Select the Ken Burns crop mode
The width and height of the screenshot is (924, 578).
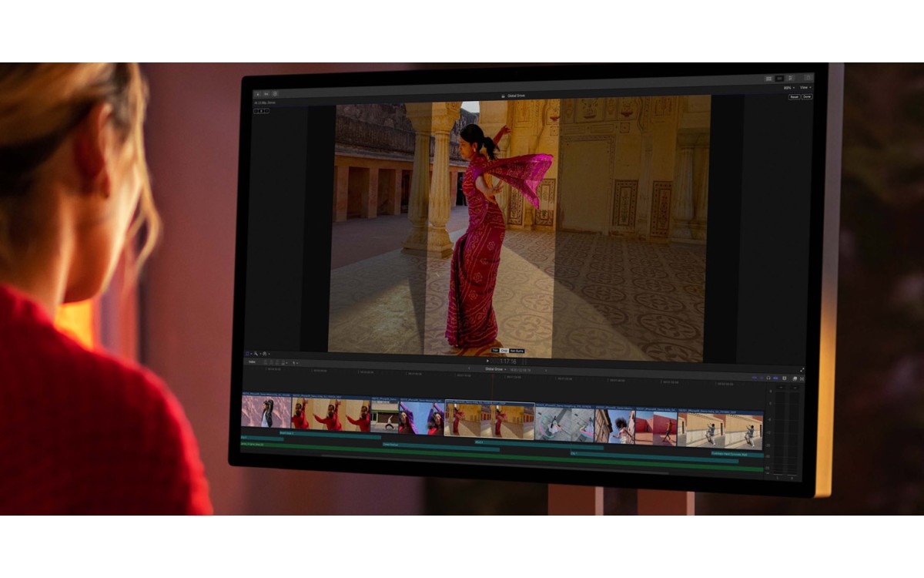(517, 351)
